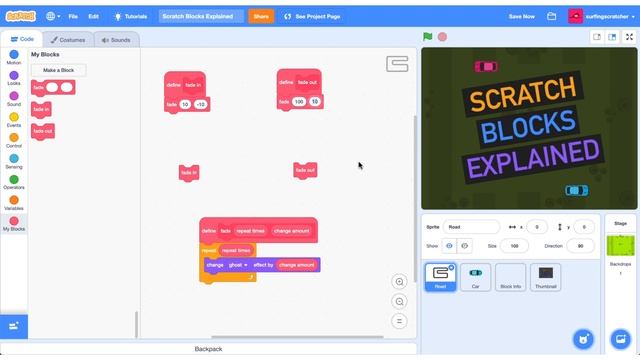Screen dimensions: 640x360
Task: Click the sprite y position field
Action: tap(584, 227)
